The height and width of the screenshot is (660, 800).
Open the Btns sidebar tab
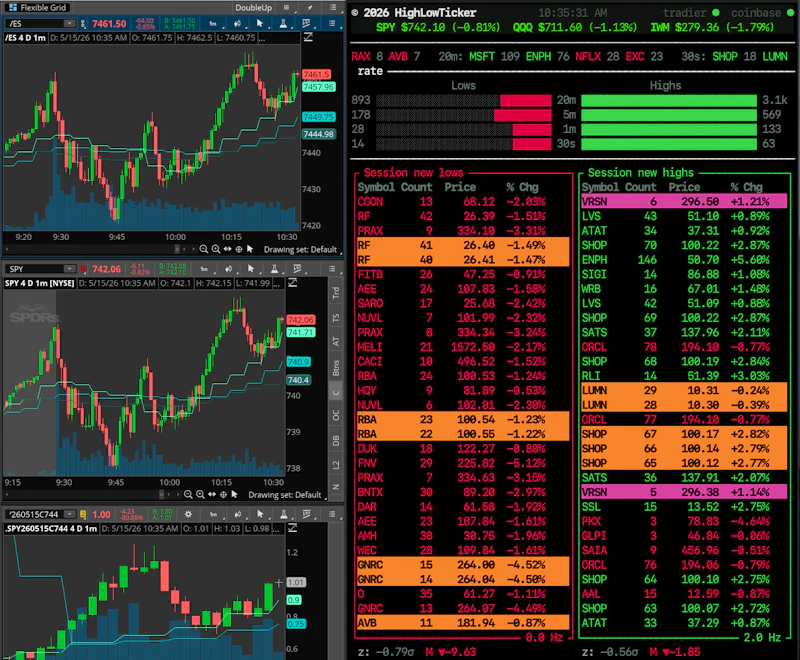click(x=336, y=367)
